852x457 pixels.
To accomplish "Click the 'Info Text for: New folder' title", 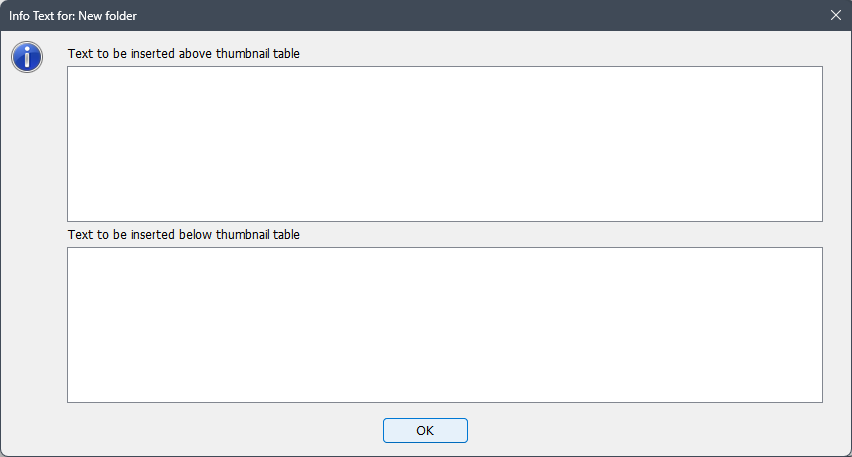I will (x=73, y=16).
